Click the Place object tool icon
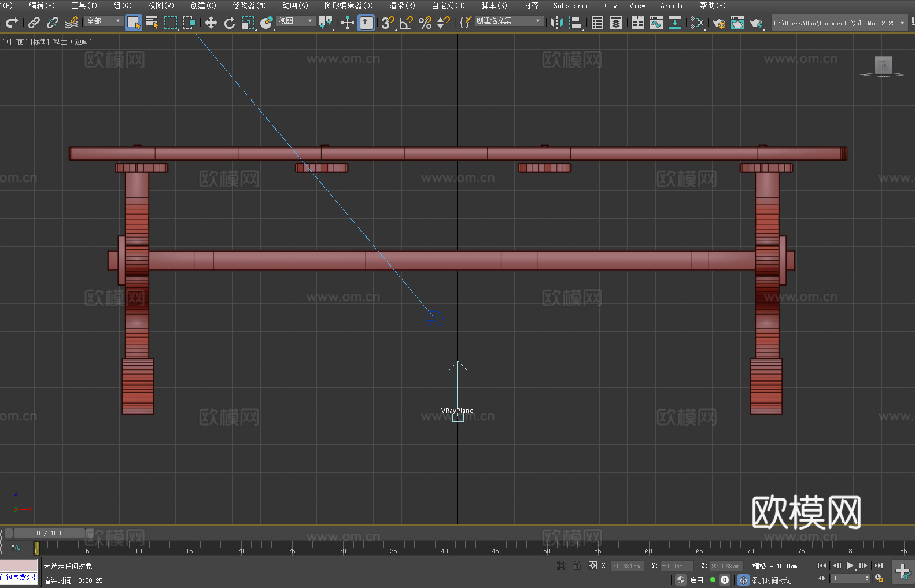 267,23
